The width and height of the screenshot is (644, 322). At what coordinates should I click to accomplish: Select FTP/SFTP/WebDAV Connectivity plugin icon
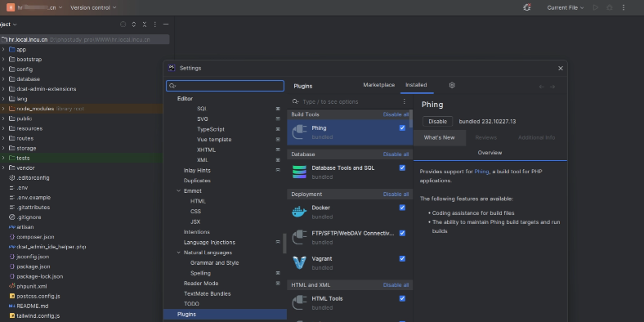299,237
